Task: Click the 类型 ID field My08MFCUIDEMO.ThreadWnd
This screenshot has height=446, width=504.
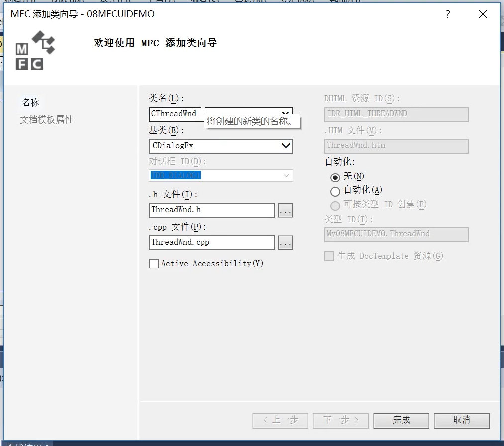Action: click(x=397, y=235)
